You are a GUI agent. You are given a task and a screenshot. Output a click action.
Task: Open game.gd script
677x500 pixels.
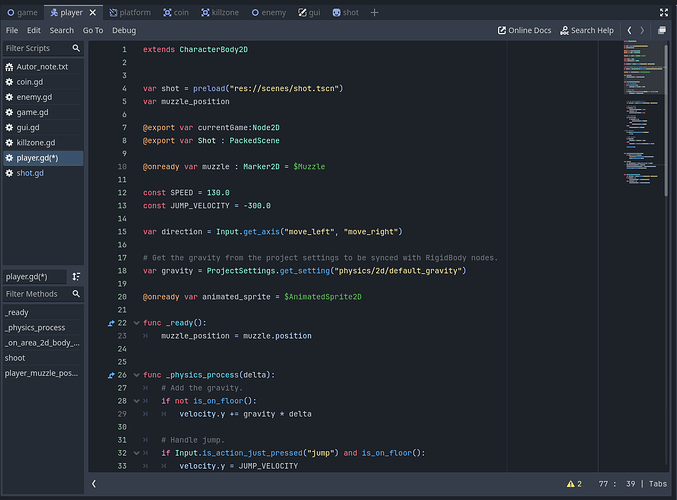(x=42, y=112)
